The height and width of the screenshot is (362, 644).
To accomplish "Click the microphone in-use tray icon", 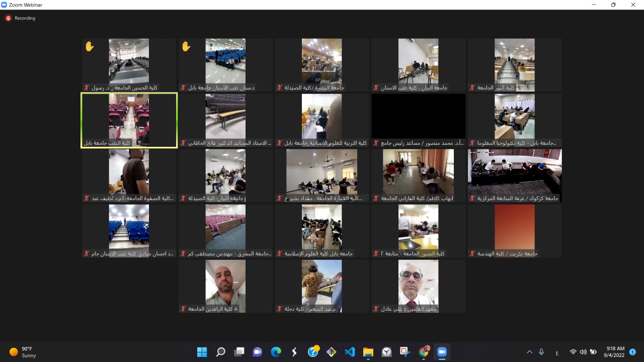I will click(x=541, y=352).
